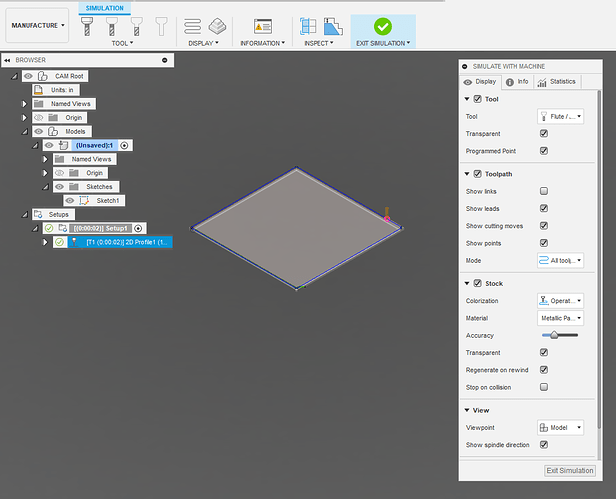This screenshot has height=499, width=616.
Task: Click the stock comparison Inspect icon
Action: [333, 26]
